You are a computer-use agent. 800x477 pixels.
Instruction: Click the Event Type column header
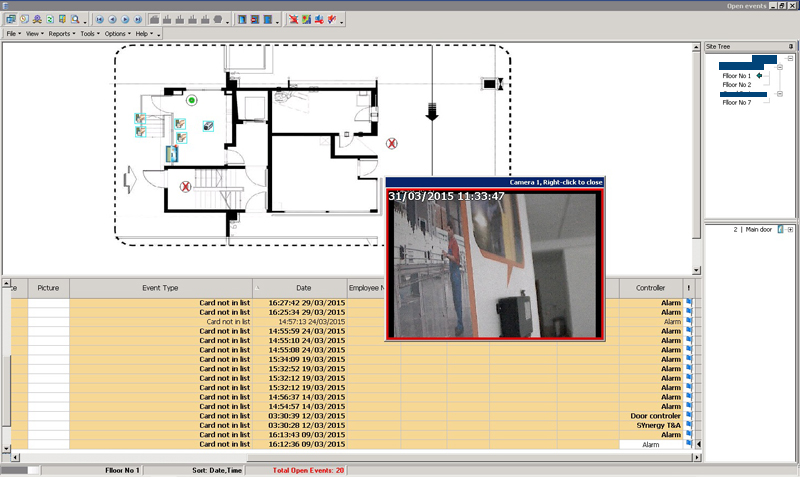click(160, 288)
